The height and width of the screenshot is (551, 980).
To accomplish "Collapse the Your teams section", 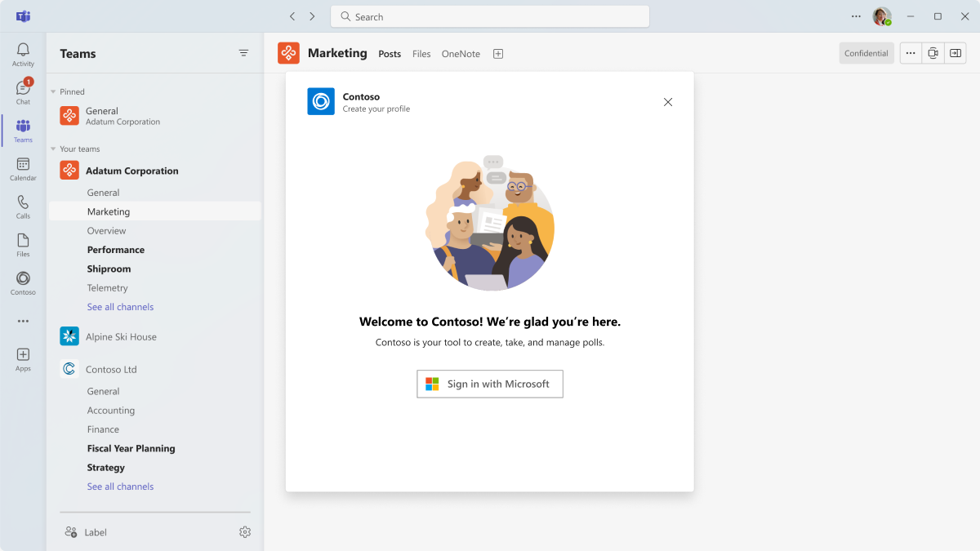I will tap(54, 149).
